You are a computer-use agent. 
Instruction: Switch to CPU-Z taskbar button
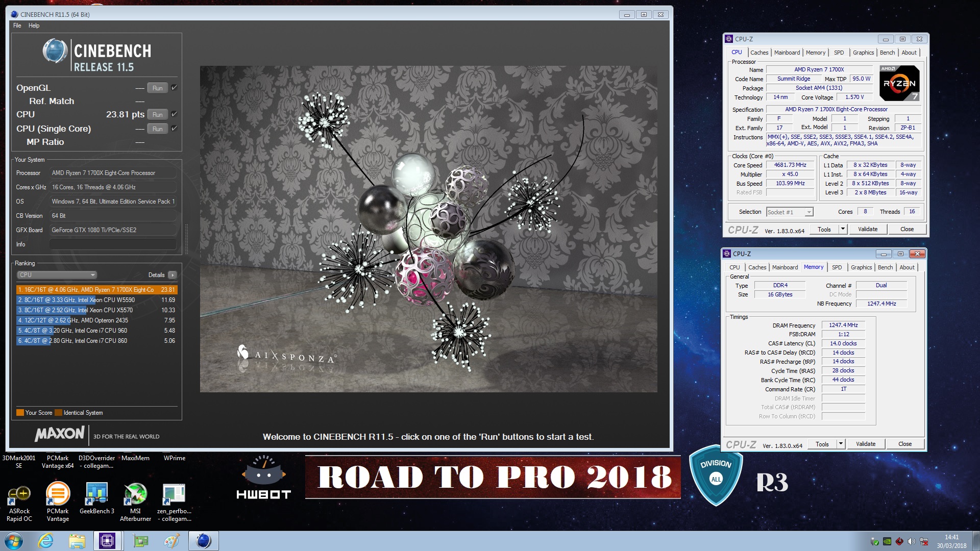click(x=107, y=541)
